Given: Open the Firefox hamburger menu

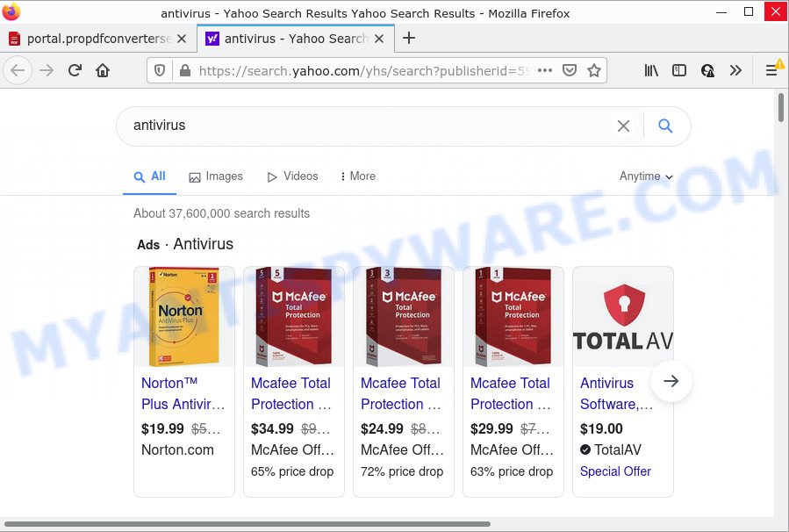Looking at the screenshot, I should point(771,70).
